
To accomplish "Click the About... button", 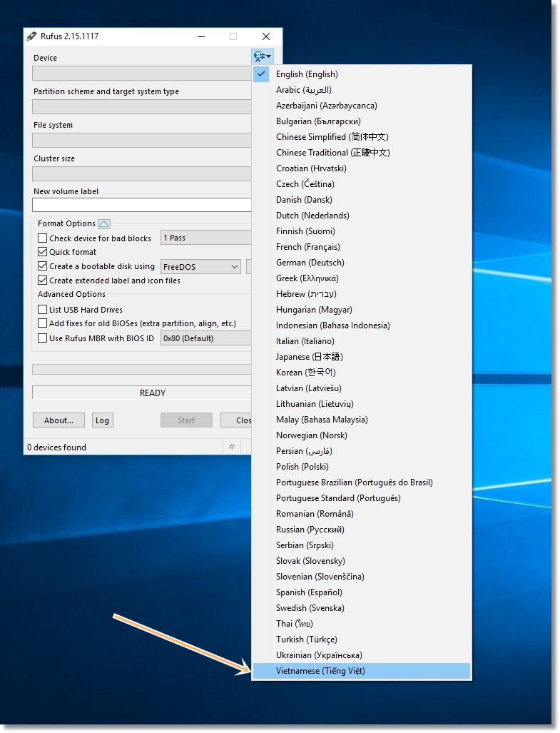I will (58, 420).
